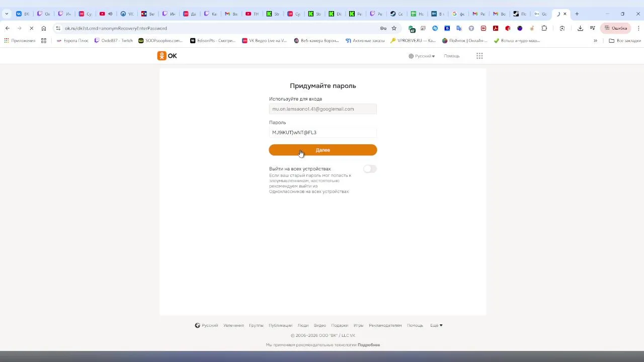Click the orange Далее button
Image resolution: width=644 pixels, height=362 pixels.
point(323,150)
